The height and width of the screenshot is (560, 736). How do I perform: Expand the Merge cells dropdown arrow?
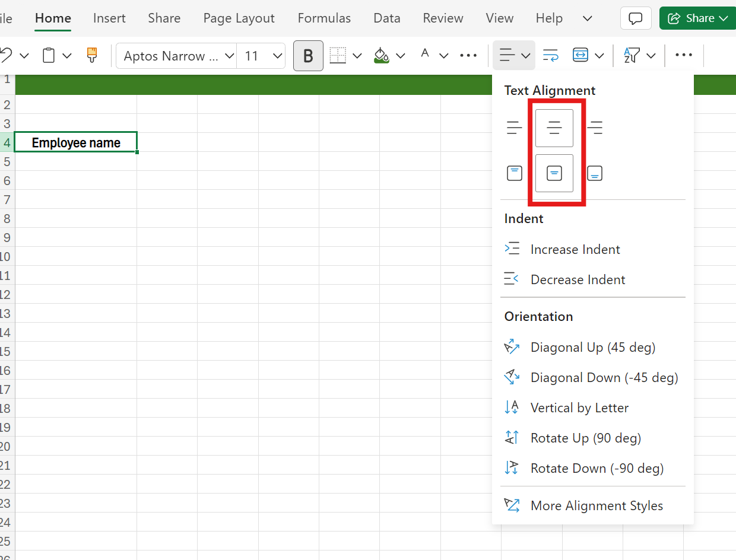tap(599, 56)
